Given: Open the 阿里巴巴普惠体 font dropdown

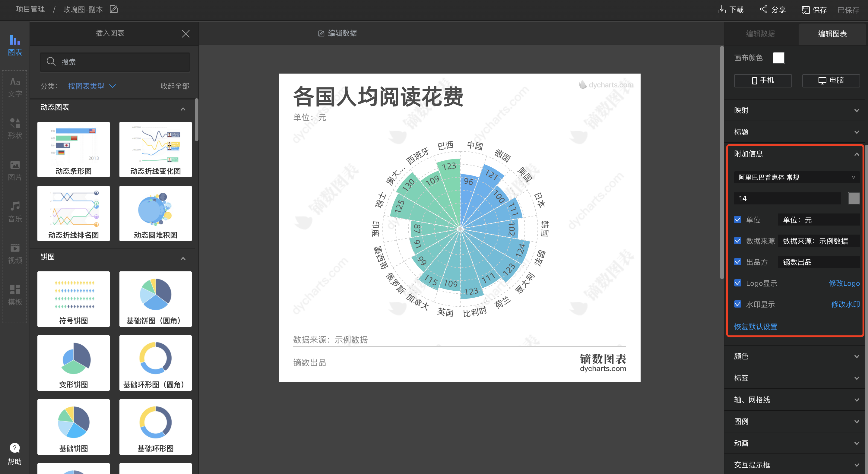Looking at the screenshot, I should click(797, 178).
